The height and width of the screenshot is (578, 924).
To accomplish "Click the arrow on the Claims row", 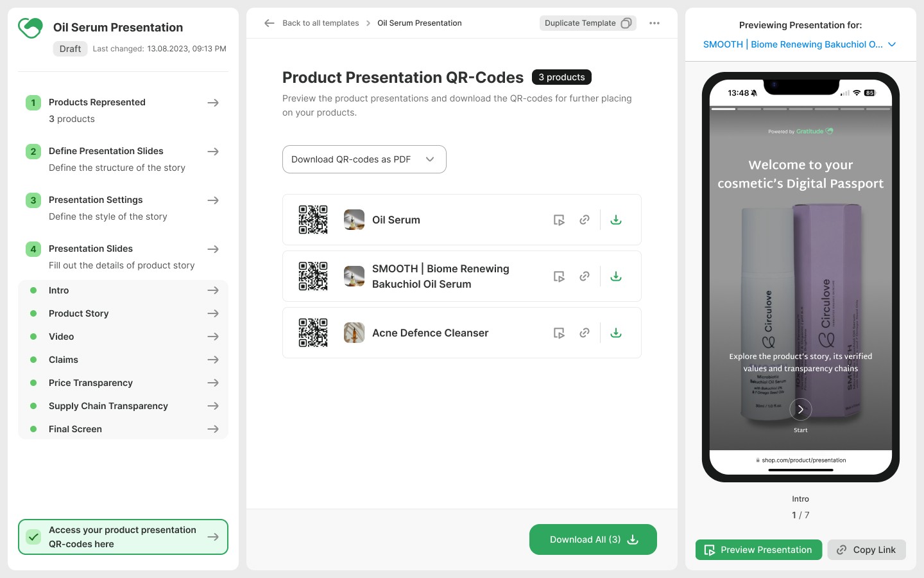I will click(214, 360).
